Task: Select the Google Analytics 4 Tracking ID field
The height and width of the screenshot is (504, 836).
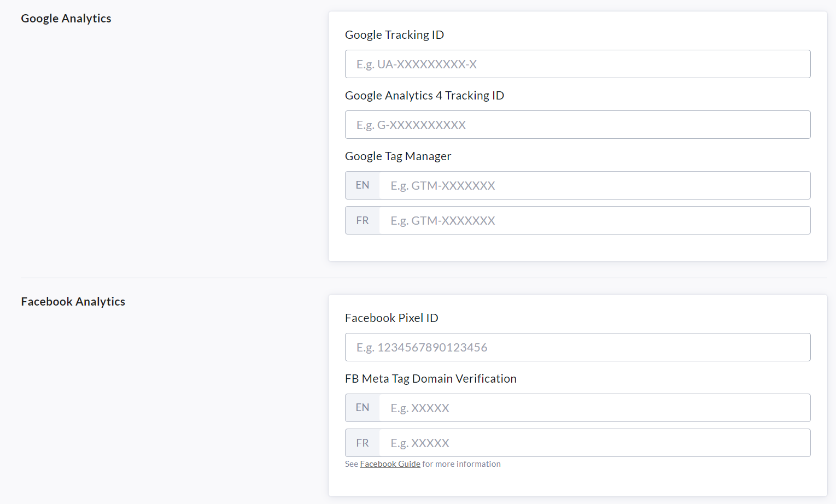Action: pyautogui.click(x=577, y=125)
